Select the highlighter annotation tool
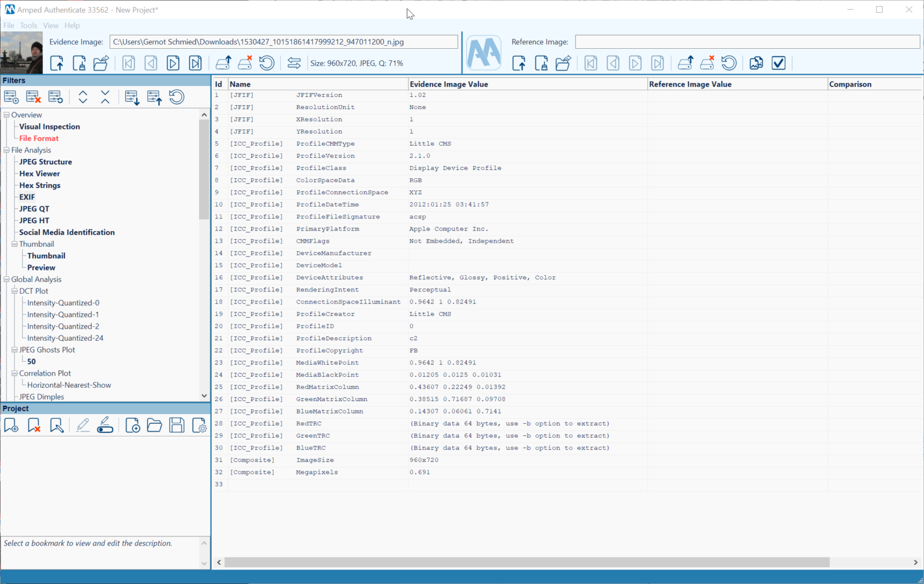 tap(105, 425)
